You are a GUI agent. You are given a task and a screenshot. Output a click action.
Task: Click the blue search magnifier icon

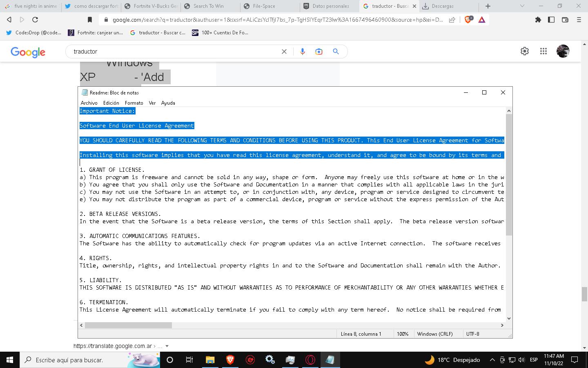[336, 52]
